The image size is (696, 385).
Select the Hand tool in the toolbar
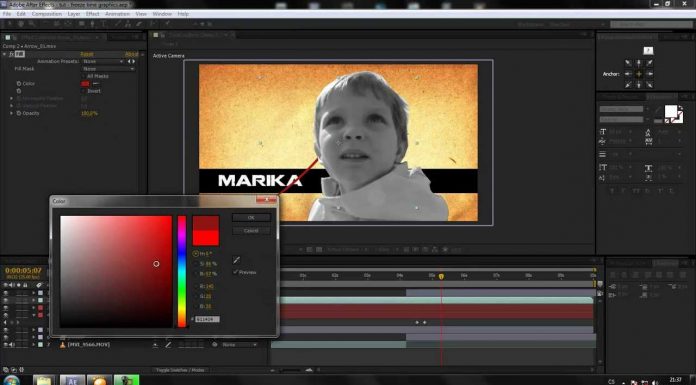coord(20,24)
